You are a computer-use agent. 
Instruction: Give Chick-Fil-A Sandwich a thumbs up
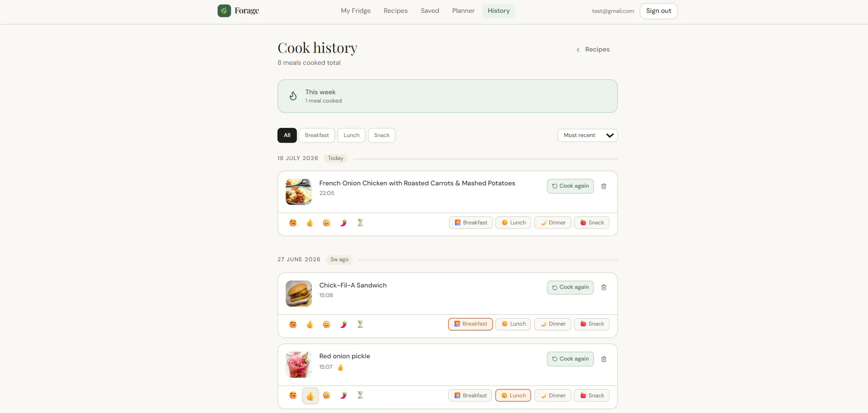pos(310,324)
